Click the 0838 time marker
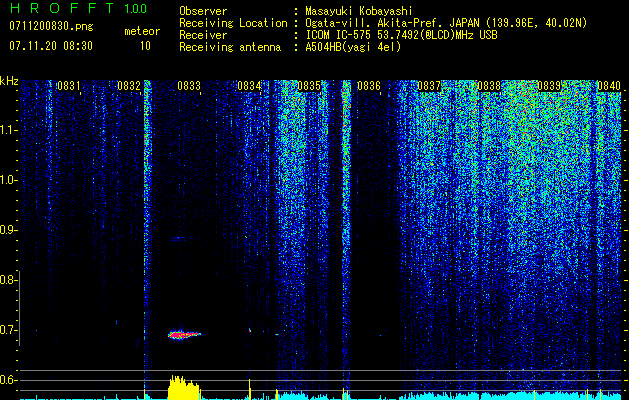Image resolution: width=629 pixels, height=400 pixels. pyautogui.click(x=489, y=86)
